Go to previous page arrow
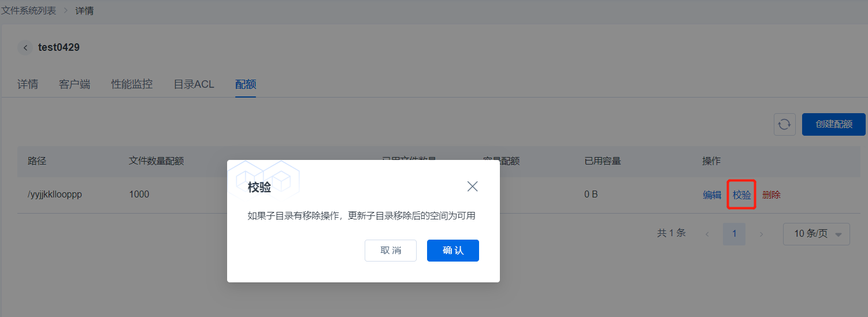The image size is (868, 317). point(707,234)
